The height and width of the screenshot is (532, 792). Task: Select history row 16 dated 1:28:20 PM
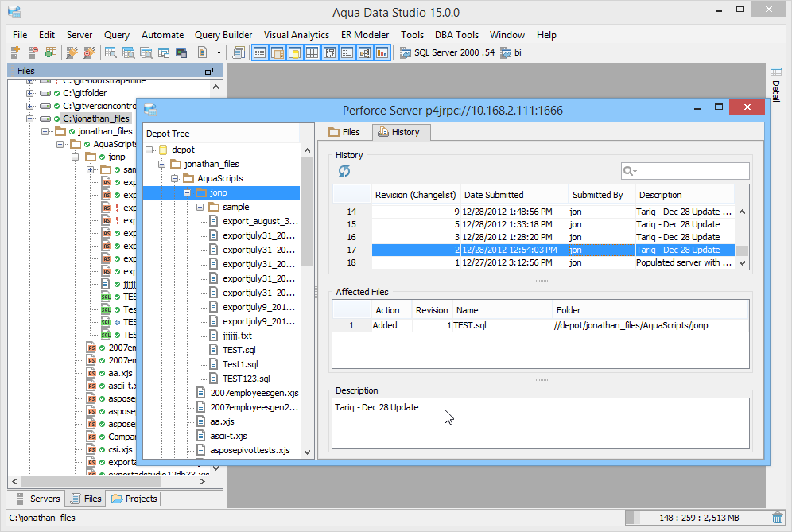[534, 237]
